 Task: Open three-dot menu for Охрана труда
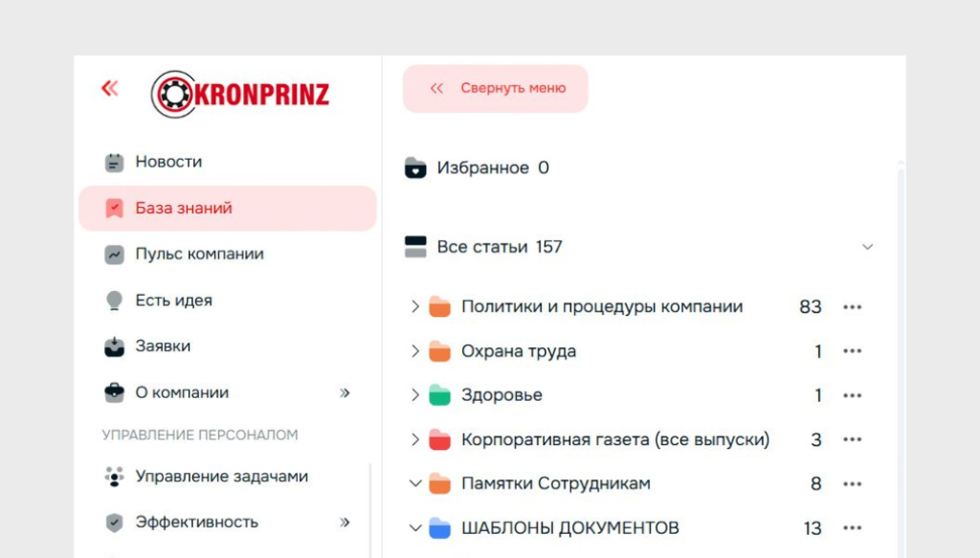853,351
